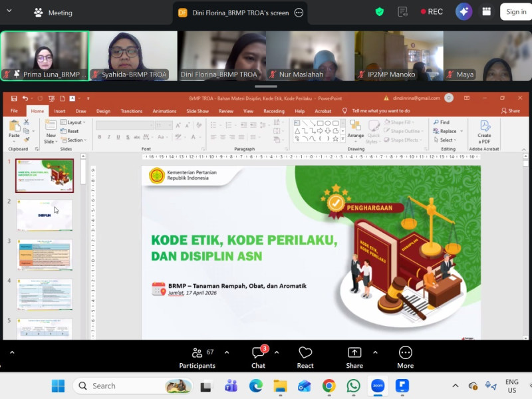The height and width of the screenshot is (399, 532).
Task: Expand the Share options arrow
Action: click(375, 352)
